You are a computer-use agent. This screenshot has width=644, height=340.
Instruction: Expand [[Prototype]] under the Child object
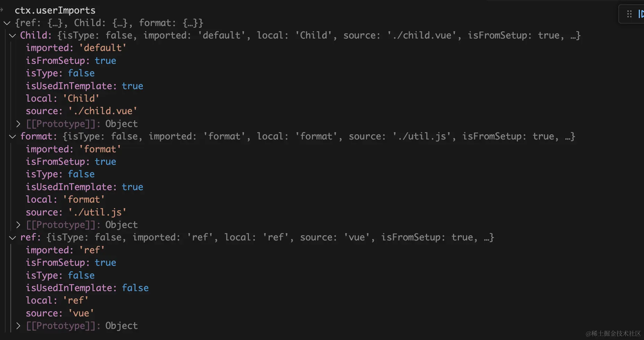pyautogui.click(x=18, y=124)
